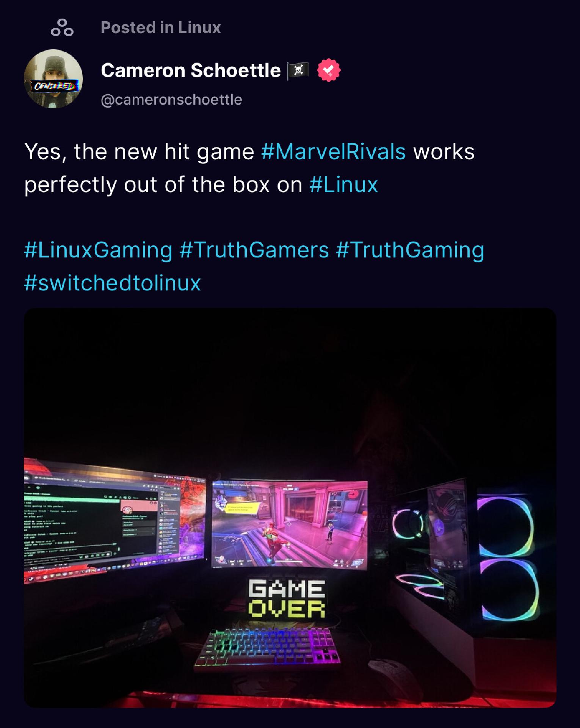This screenshot has width=580, height=728.
Task: Click the group circles icon beside Posted in Linux
Action: (62, 28)
